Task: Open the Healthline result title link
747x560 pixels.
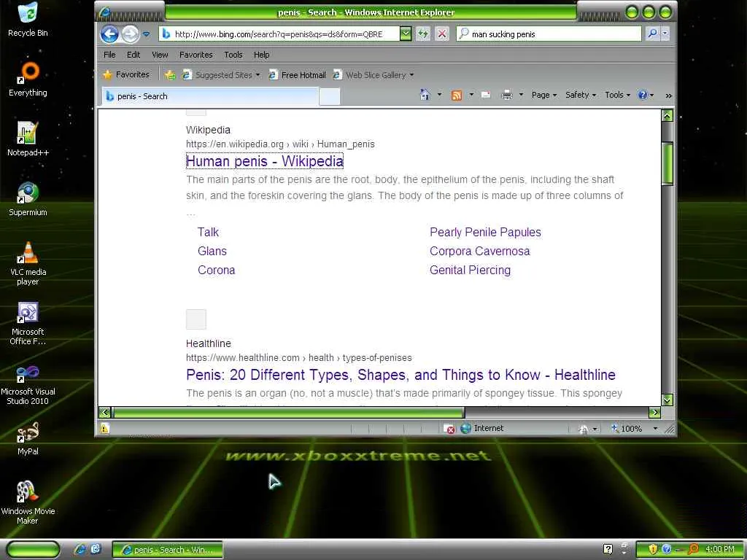Action: coord(400,375)
